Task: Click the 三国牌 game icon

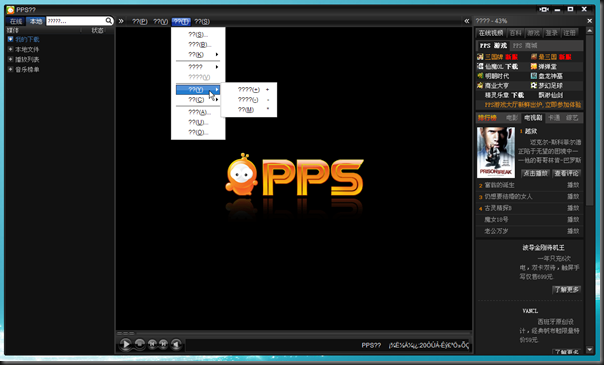Action: point(480,57)
